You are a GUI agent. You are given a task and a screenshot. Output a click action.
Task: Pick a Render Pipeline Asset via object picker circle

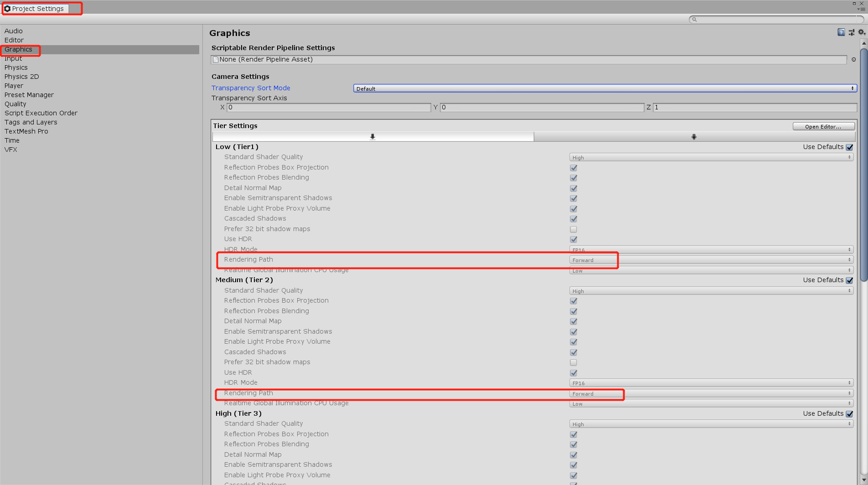[853, 60]
